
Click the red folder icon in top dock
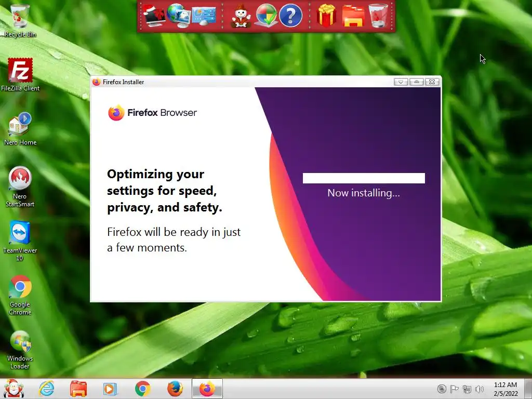(x=353, y=16)
